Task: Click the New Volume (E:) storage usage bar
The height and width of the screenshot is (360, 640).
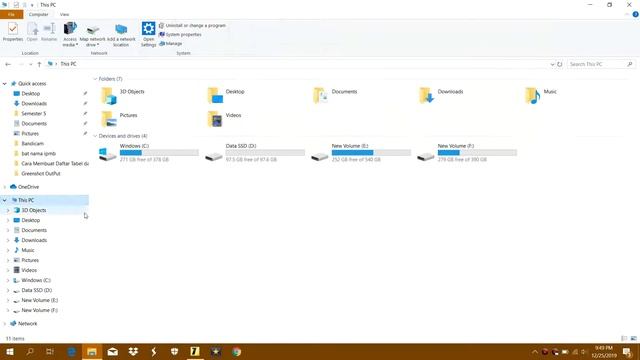Action: pyautogui.click(x=371, y=153)
